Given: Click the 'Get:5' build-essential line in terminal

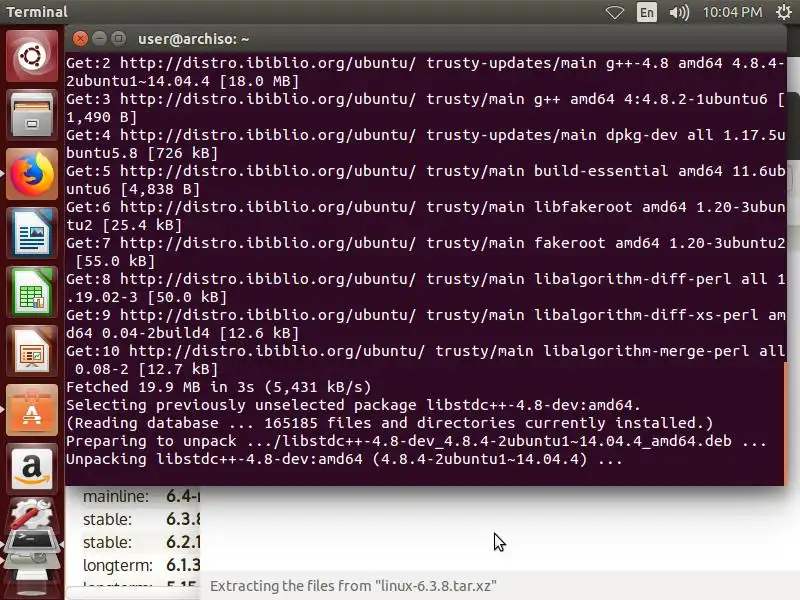Looking at the screenshot, I should pyautogui.click(x=426, y=180).
